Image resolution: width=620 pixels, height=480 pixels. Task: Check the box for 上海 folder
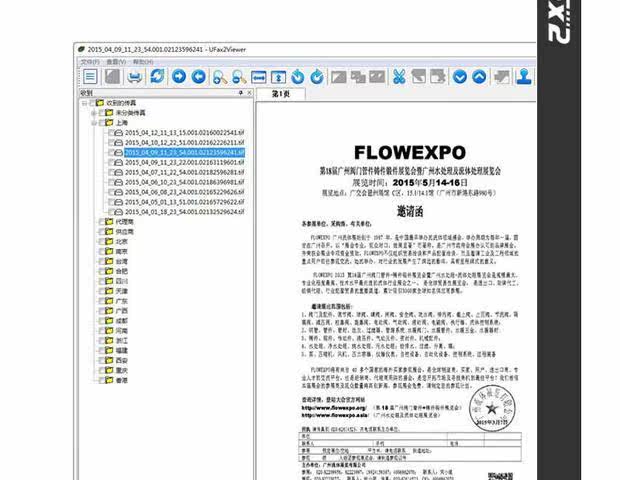tap(101, 123)
